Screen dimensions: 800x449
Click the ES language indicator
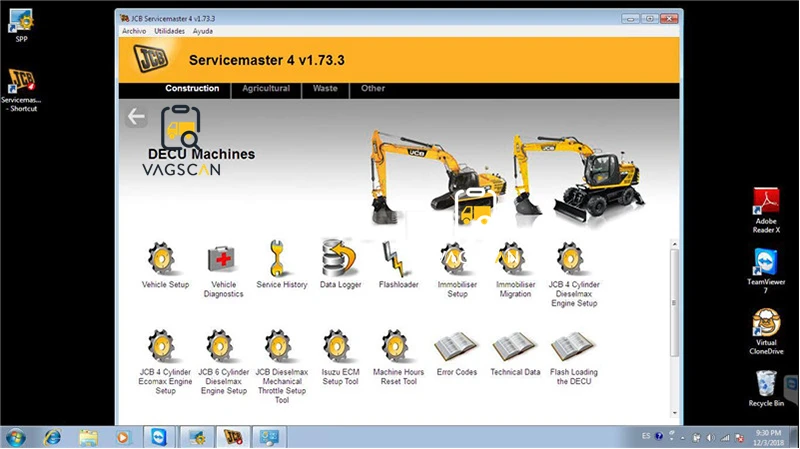tap(646, 436)
